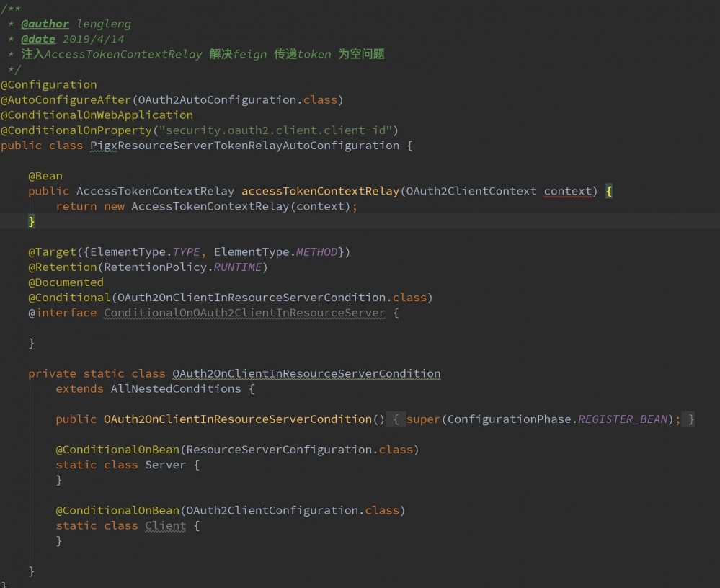Click the underlined @author tag in the comment
The image size is (720, 588).
pos(45,23)
